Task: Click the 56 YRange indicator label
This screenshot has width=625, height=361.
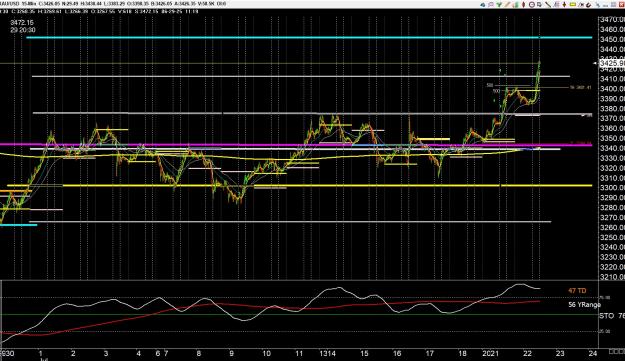Action: tap(584, 305)
